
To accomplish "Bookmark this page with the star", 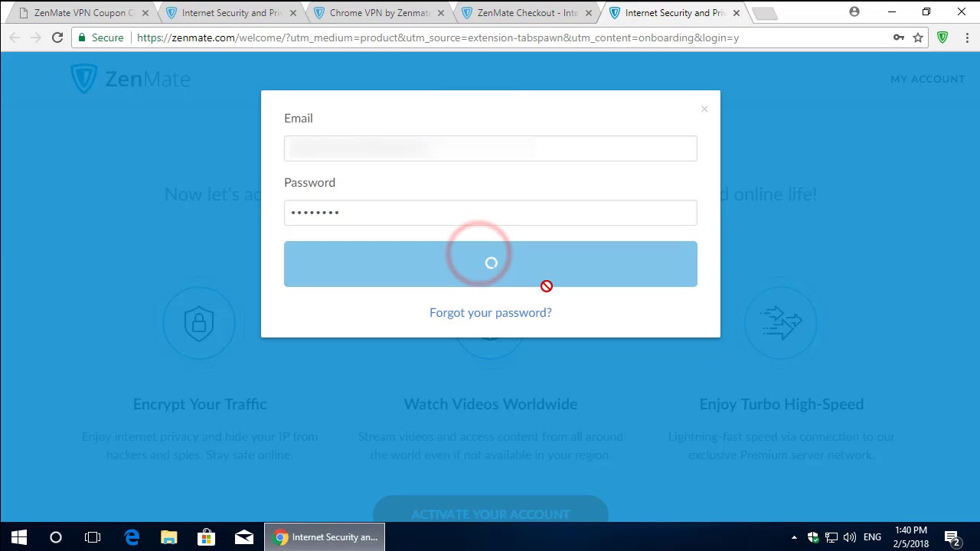I will pyautogui.click(x=918, y=37).
